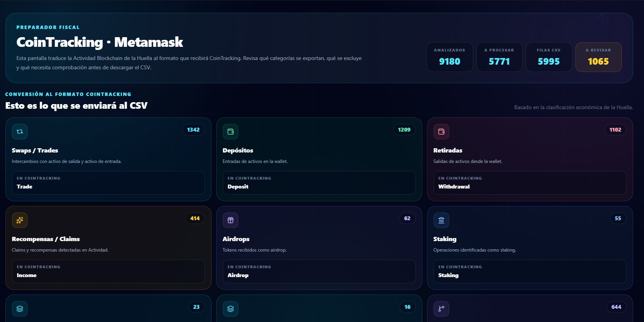
Task: Click the layers icon in the card counting 16
Action: click(x=231, y=309)
